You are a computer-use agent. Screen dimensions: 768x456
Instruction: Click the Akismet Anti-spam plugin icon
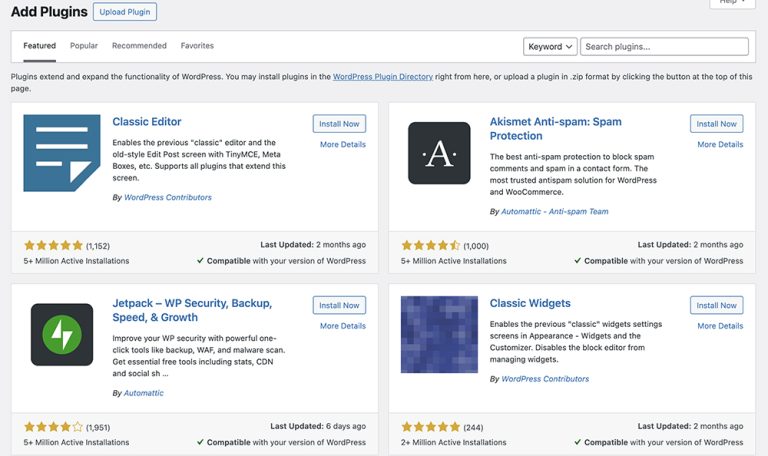point(439,153)
